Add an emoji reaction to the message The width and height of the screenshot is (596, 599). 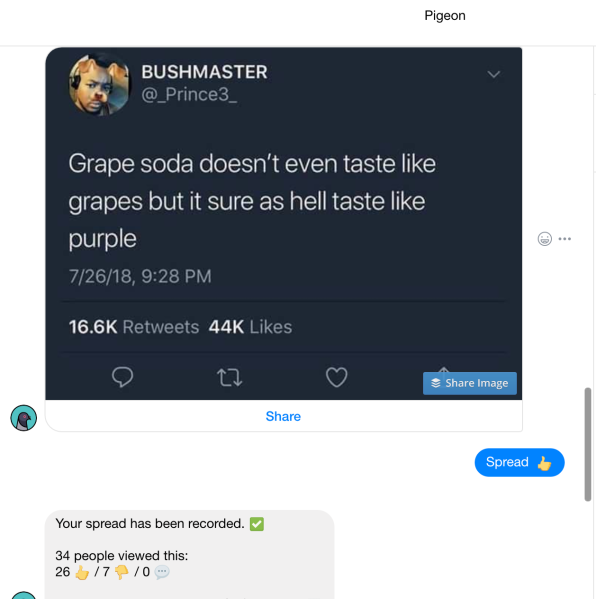coord(544,239)
